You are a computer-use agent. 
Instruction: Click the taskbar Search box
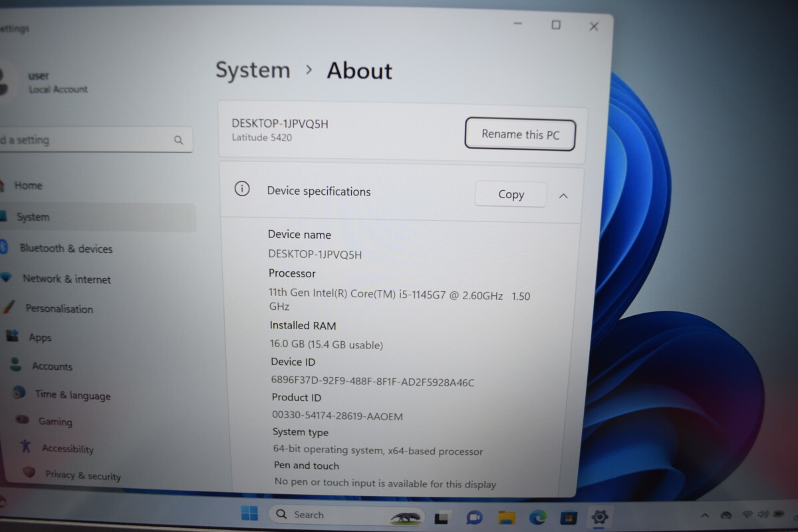[346, 515]
